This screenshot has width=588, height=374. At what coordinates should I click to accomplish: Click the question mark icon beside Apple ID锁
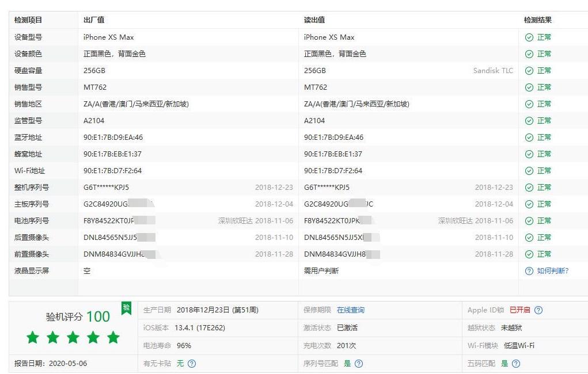[538, 310]
